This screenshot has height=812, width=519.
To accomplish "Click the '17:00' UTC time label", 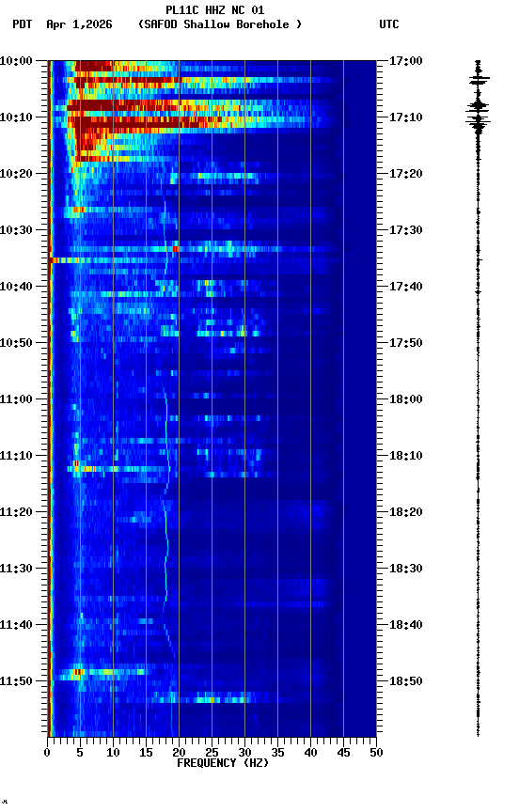I will (406, 61).
